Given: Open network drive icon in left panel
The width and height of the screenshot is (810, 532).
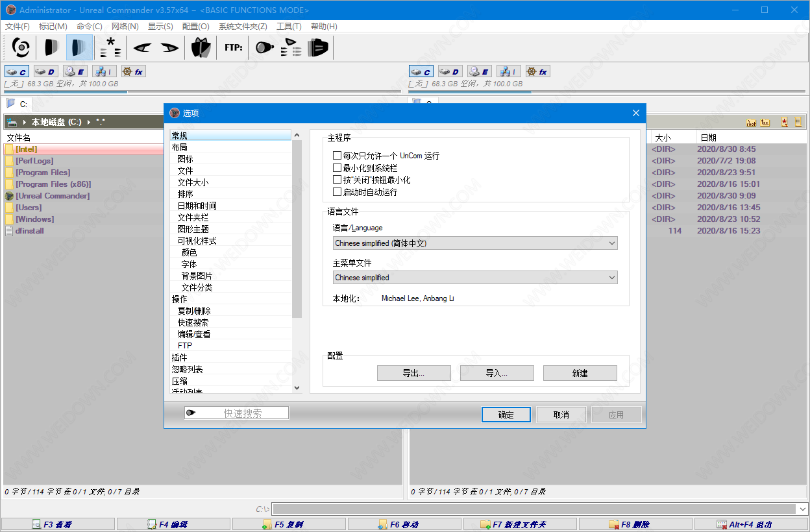Looking at the screenshot, I should click(104, 71).
